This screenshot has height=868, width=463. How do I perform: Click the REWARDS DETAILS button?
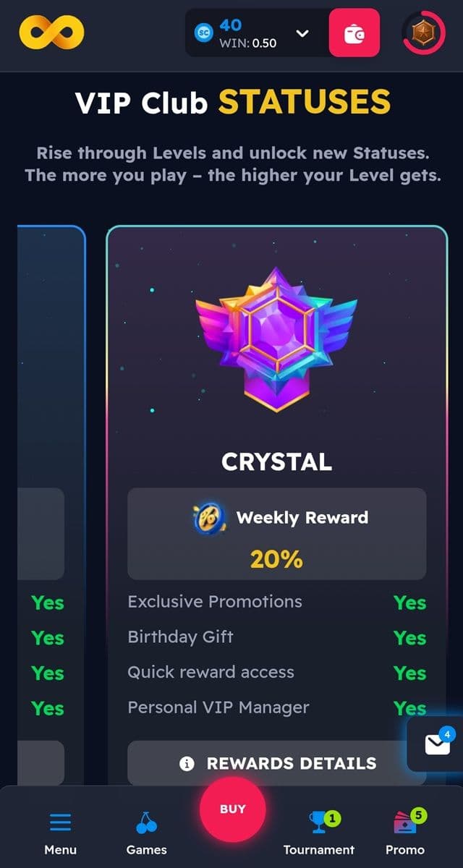point(277,763)
